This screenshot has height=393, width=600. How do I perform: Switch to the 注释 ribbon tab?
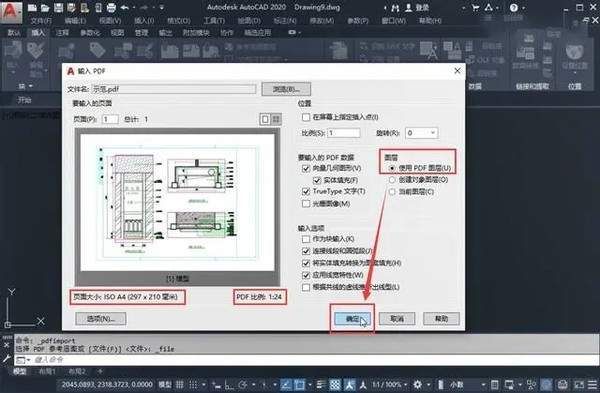(x=62, y=33)
